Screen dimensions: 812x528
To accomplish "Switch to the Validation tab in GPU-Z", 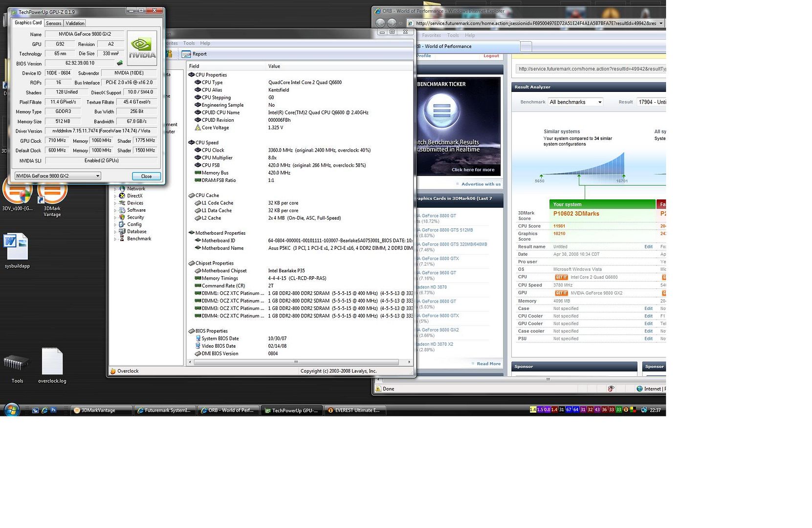I will [x=75, y=23].
